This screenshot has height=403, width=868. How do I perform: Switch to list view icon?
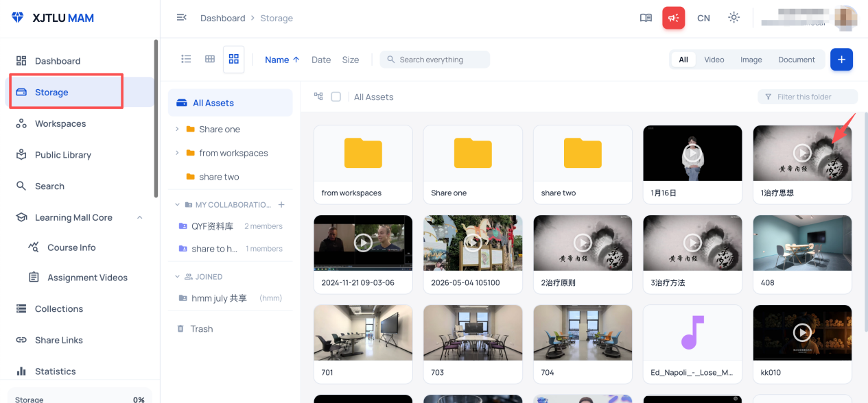[x=186, y=59]
